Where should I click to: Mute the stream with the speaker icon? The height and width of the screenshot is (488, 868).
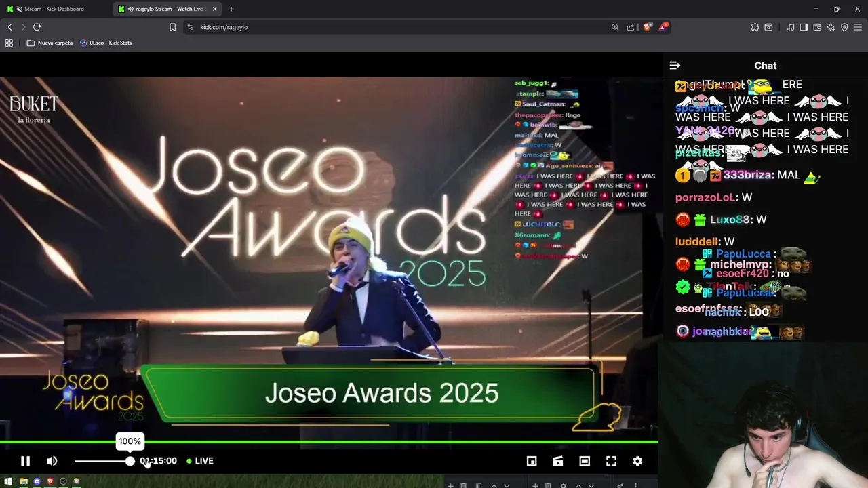(x=52, y=461)
